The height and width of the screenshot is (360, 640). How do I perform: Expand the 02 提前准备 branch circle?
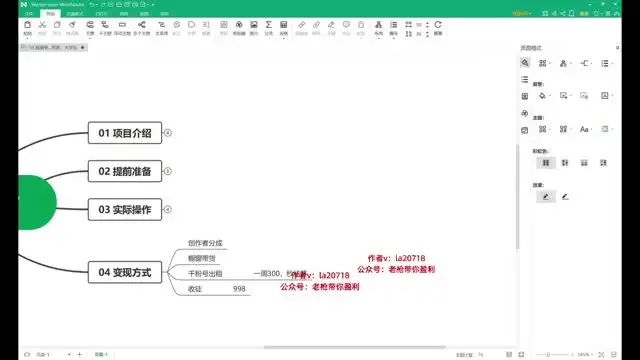click(167, 171)
